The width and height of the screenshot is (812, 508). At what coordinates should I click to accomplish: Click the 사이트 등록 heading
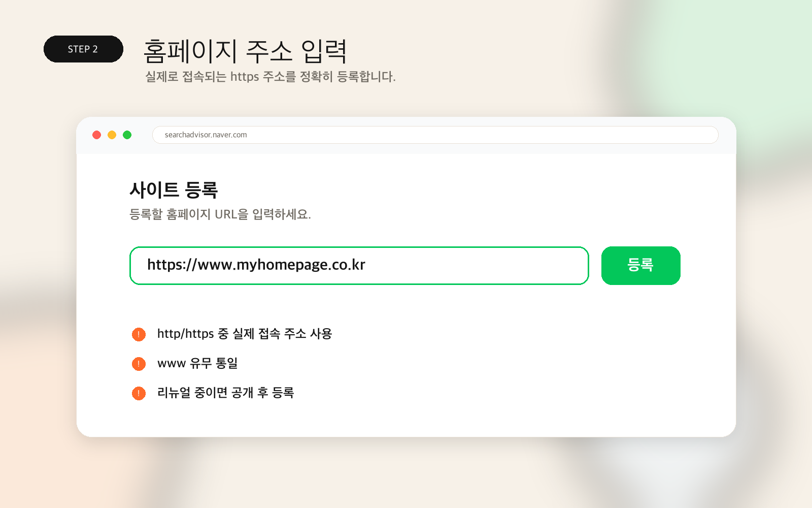[174, 190]
